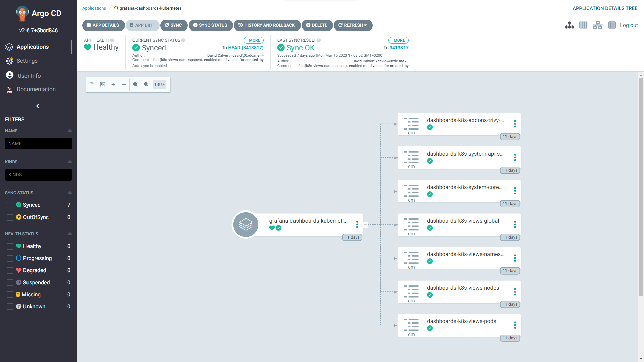Check the Healthy health status filter
The height and width of the screenshot is (362, 644).
tap(10, 246)
